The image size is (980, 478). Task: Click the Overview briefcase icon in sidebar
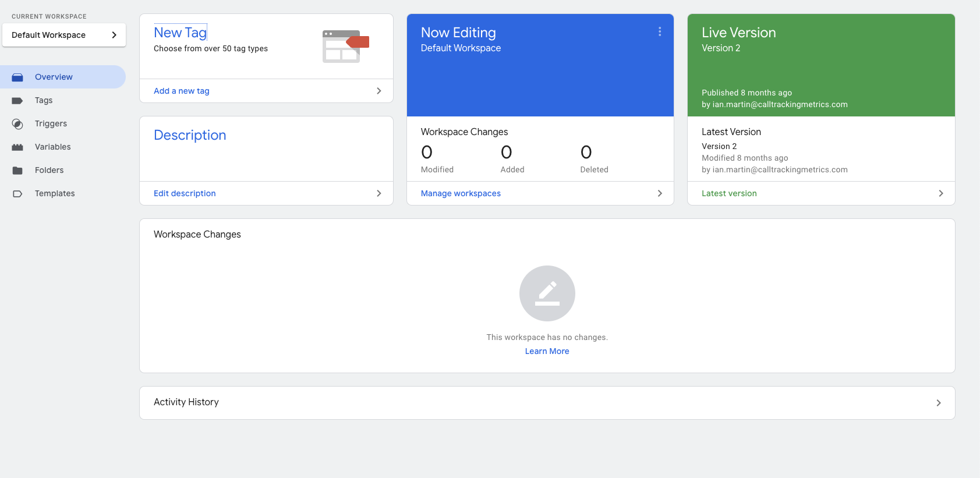tap(17, 77)
